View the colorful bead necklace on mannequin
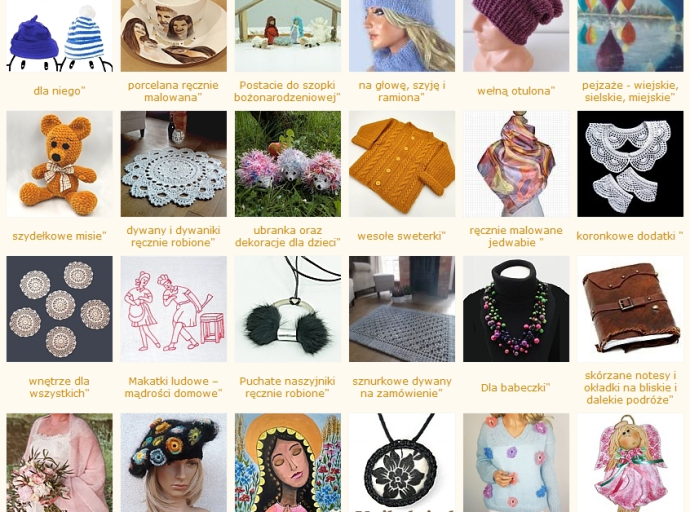The height and width of the screenshot is (512, 690). click(x=516, y=309)
